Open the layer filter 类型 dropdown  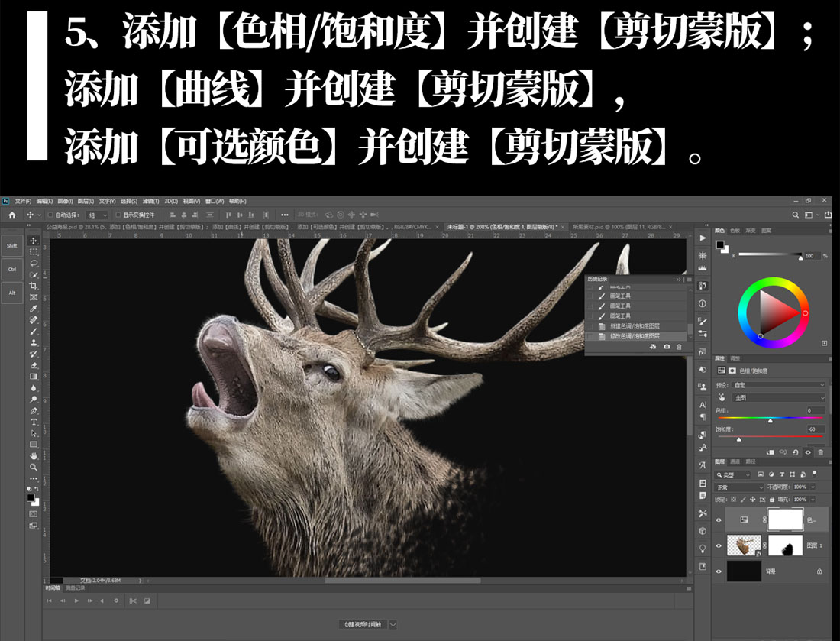coord(733,475)
